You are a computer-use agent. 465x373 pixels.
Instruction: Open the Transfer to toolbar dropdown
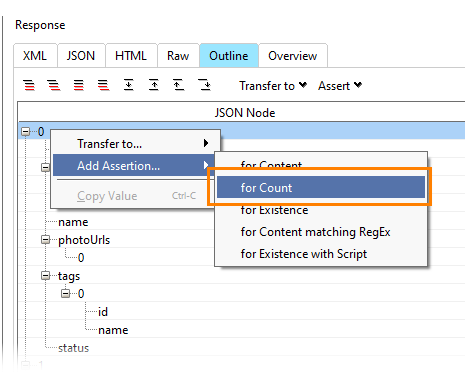[273, 86]
